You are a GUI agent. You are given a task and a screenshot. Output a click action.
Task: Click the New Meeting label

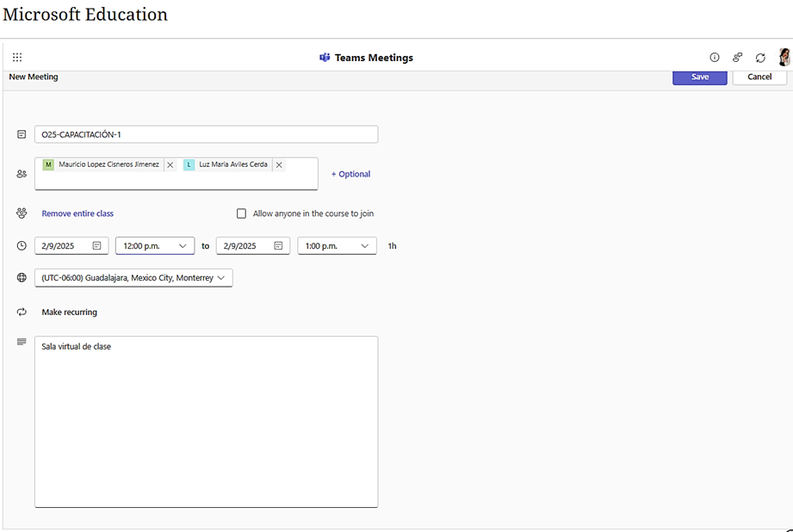(x=34, y=77)
